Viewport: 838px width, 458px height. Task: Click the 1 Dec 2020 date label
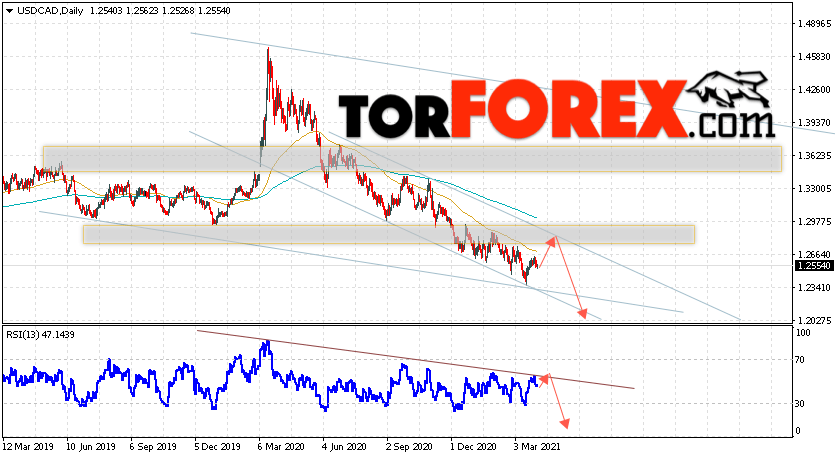point(473,447)
